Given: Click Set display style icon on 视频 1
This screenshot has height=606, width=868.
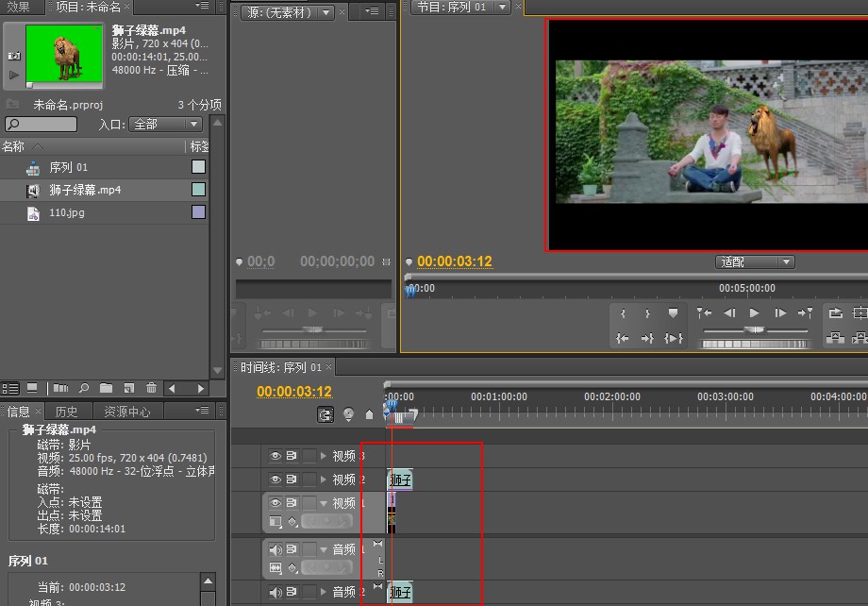Looking at the screenshot, I should pos(275,521).
